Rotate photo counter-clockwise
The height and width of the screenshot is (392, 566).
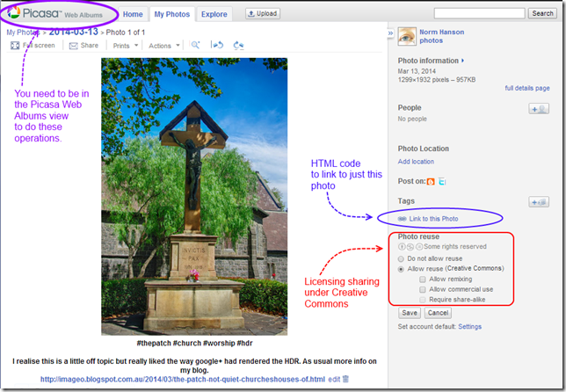[x=217, y=45]
